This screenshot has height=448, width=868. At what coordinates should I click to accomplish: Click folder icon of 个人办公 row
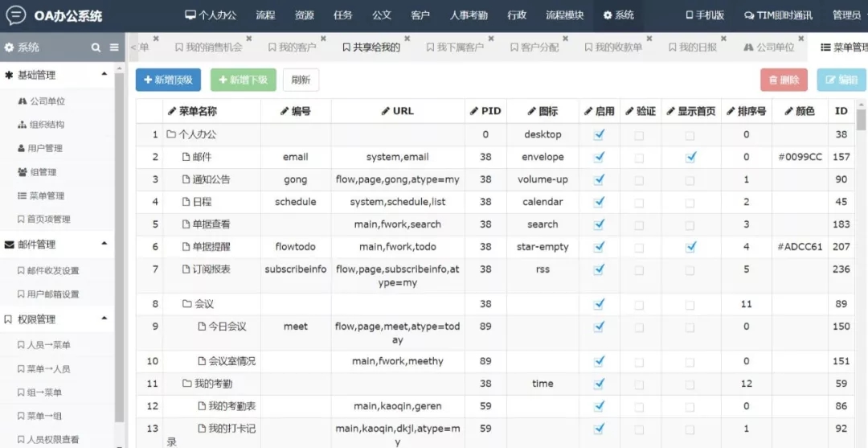tap(170, 134)
